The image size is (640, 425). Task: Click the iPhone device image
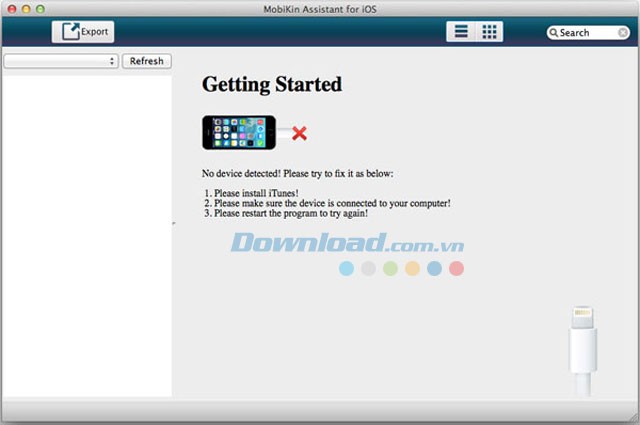[x=239, y=132]
